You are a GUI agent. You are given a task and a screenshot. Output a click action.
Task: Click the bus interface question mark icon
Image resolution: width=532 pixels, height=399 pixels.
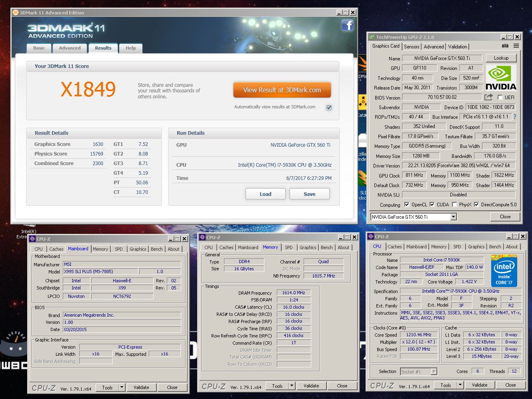[x=515, y=117]
